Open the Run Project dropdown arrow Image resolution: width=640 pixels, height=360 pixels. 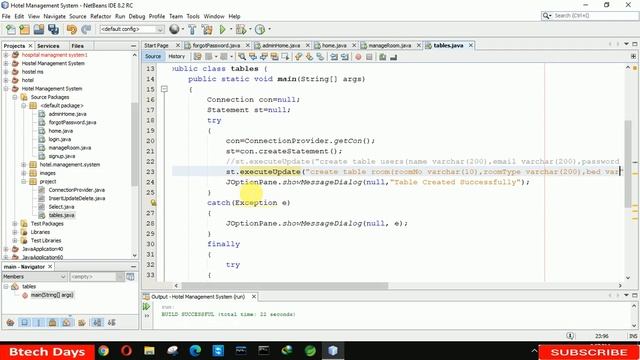pyautogui.click(x=231, y=29)
